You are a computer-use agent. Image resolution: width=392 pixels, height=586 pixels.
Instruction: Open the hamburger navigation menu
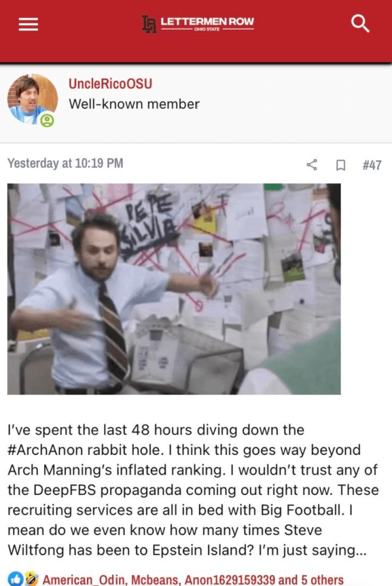(x=29, y=24)
